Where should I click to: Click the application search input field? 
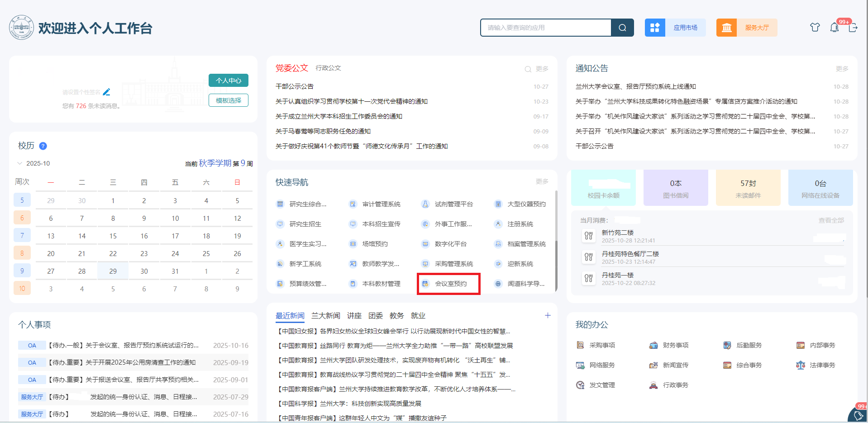[546, 28]
